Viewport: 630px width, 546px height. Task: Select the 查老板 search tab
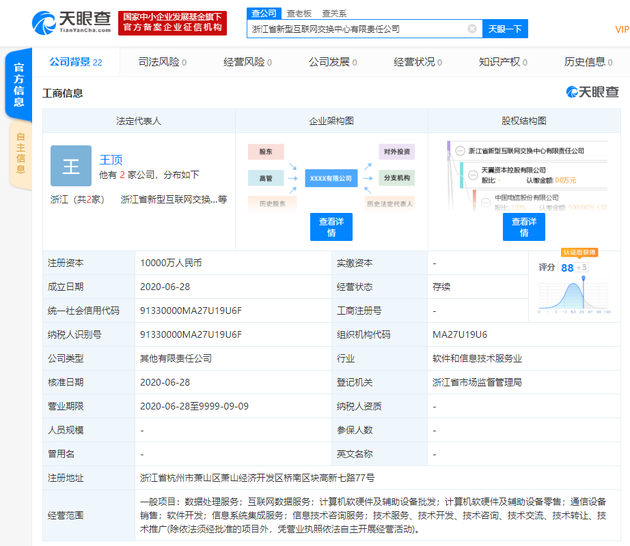299,13
